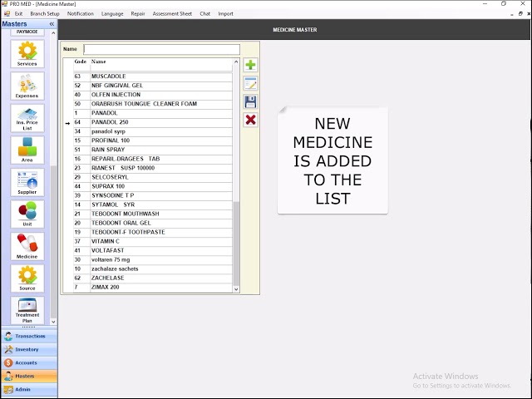
Task: Click the edit medicine pencil icon
Action: tap(250, 83)
